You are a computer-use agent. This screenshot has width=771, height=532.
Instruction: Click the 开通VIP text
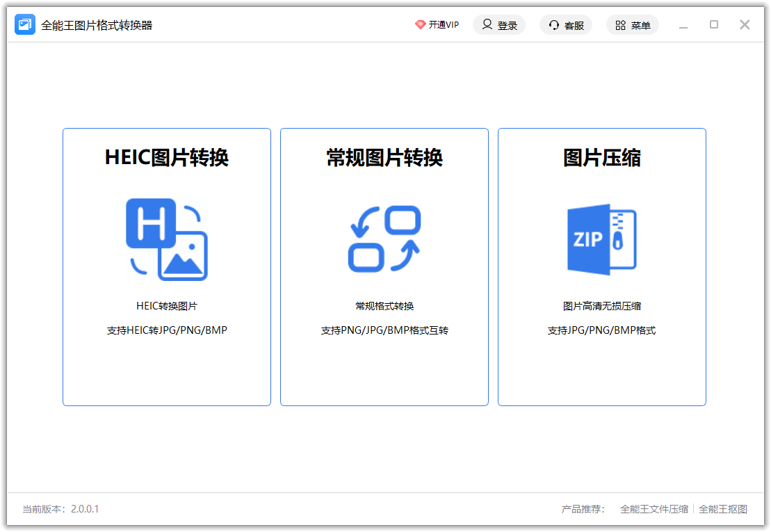pos(444,25)
